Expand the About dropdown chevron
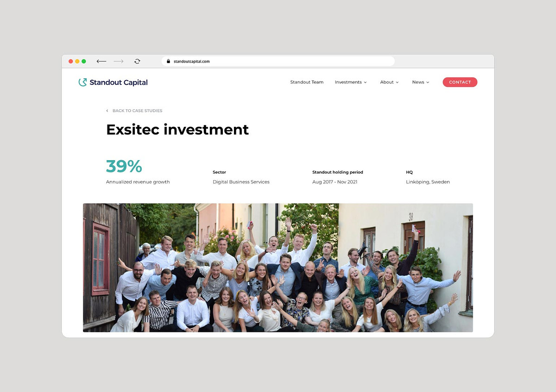 click(x=397, y=82)
